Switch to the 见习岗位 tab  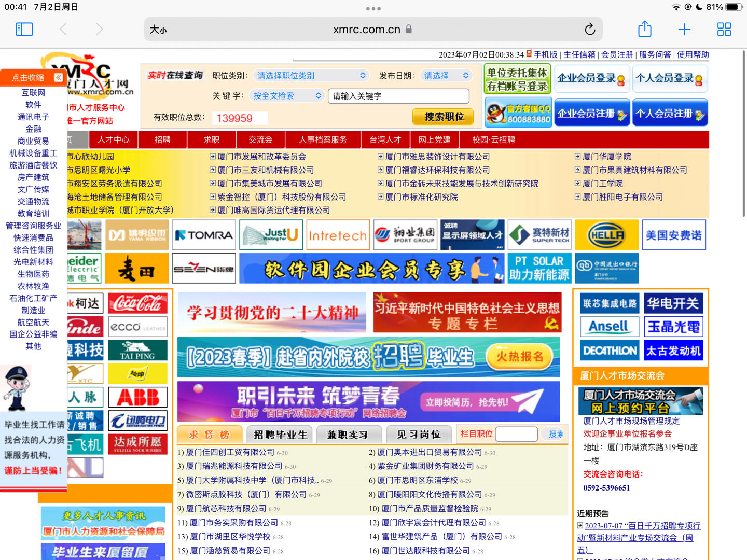419,435
